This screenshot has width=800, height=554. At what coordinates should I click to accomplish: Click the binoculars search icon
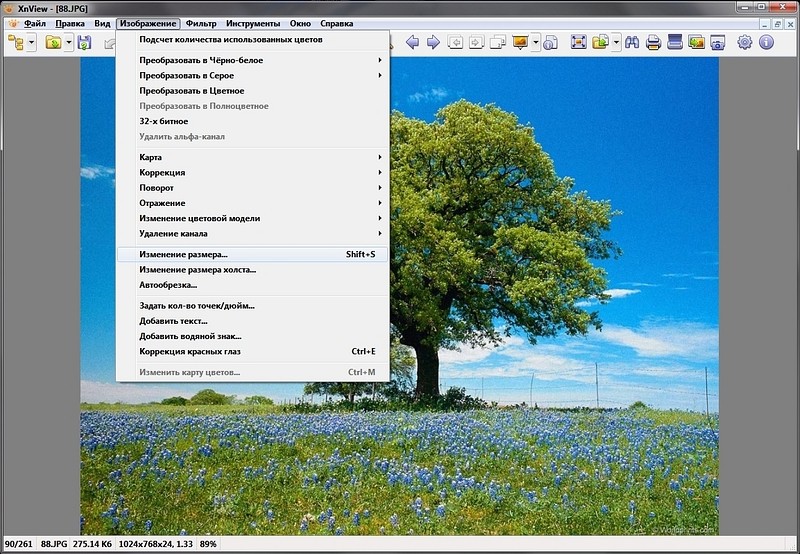[630, 42]
